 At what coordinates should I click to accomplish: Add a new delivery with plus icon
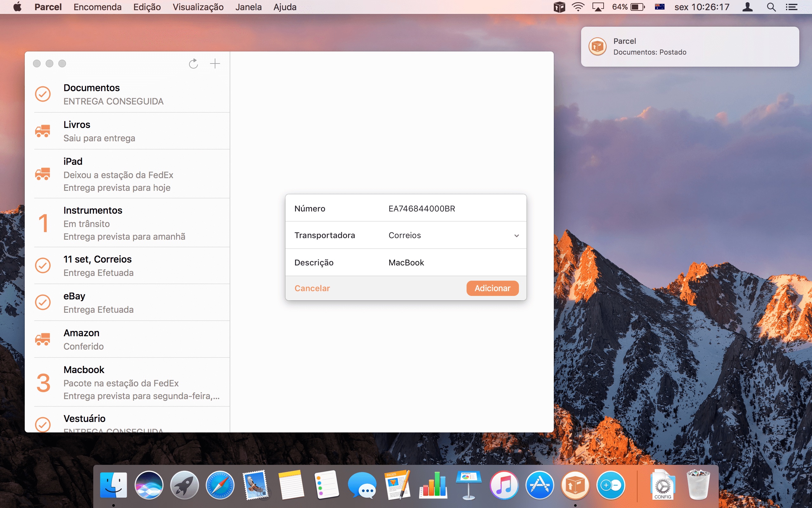pyautogui.click(x=215, y=63)
